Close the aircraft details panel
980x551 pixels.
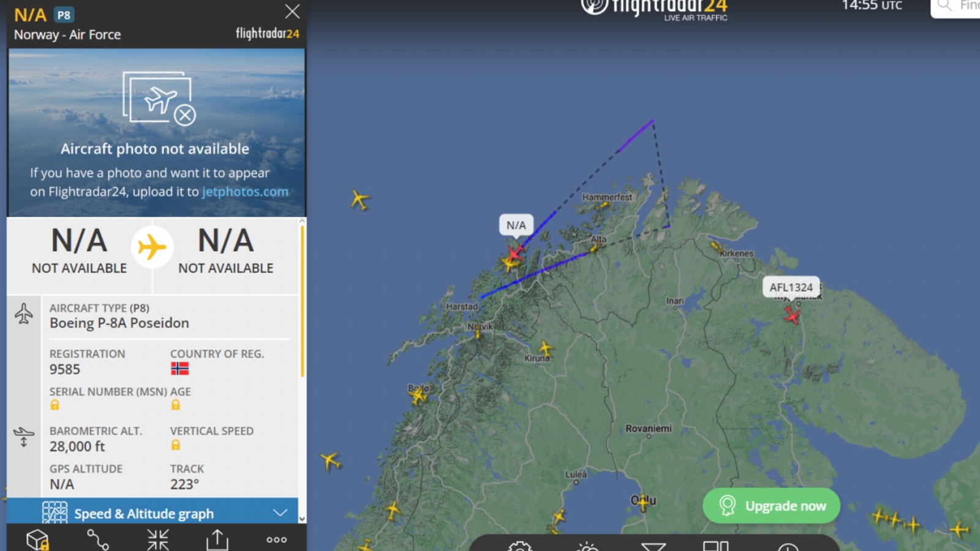292,11
